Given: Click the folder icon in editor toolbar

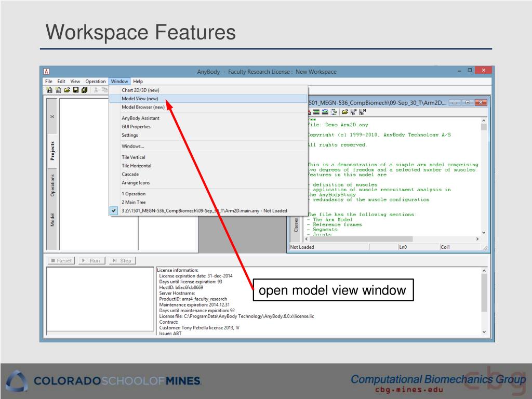Looking at the screenshot, I should click(x=345, y=112).
